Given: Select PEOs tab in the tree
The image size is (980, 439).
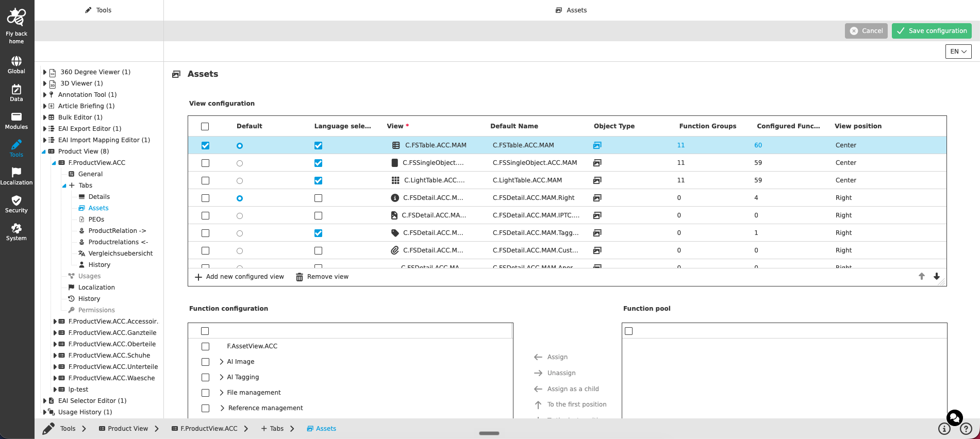Looking at the screenshot, I should [96, 220].
